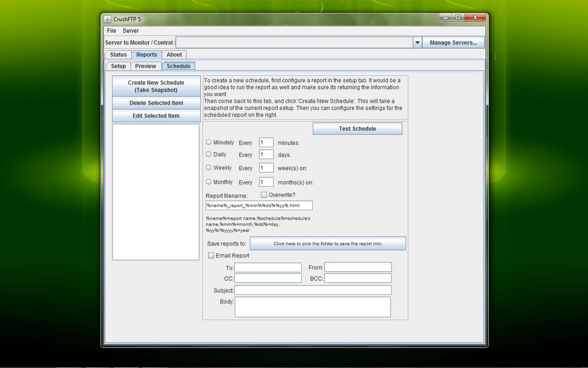Click Create New Schedule (Take Snapshot) button
The image size is (588, 368).
click(156, 86)
